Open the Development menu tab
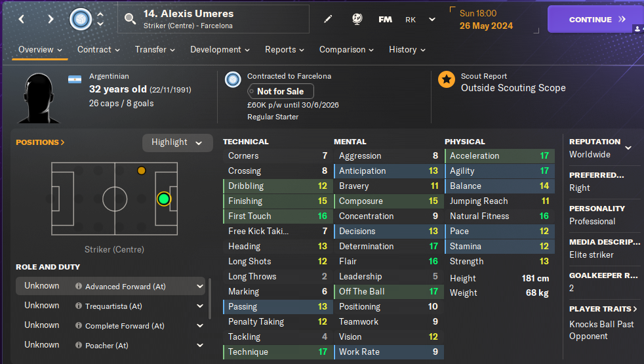644x364 pixels. tap(220, 50)
